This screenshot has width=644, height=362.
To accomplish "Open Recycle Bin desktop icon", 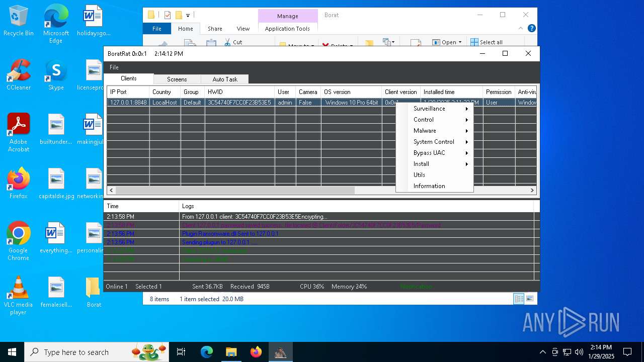I will (19, 21).
